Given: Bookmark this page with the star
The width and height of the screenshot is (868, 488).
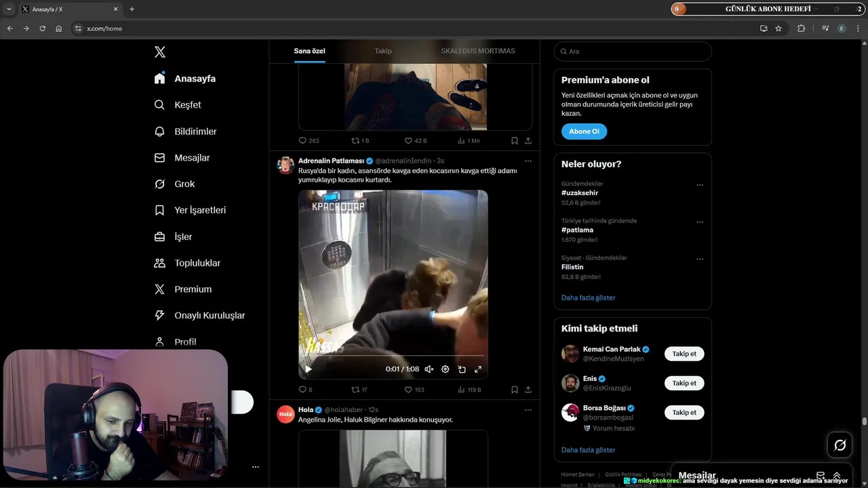Looking at the screenshot, I should coord(778,28).
